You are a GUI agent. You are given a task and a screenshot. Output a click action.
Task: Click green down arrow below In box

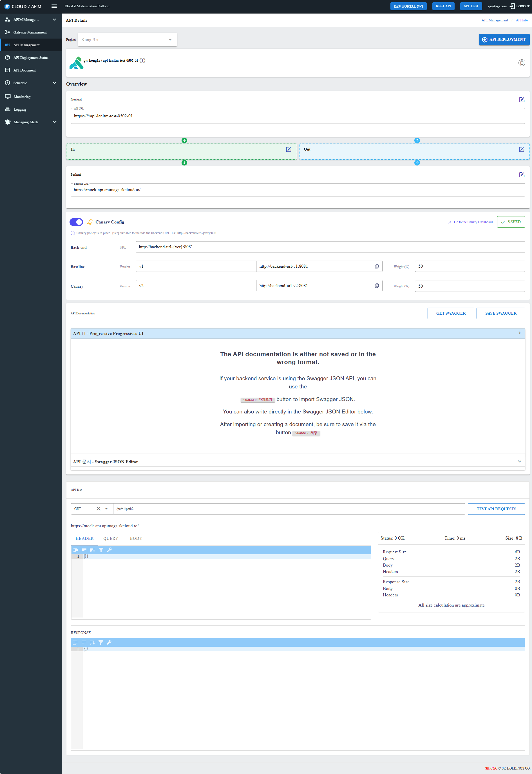point(184,163)
